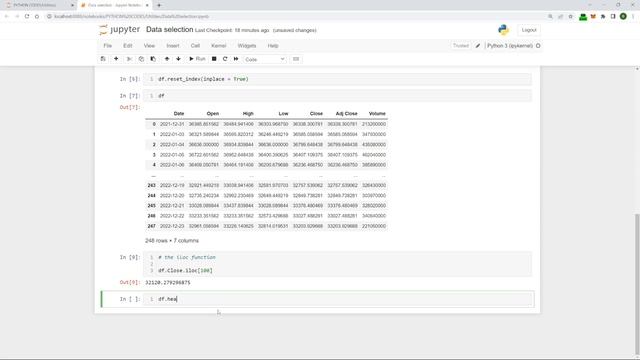640x360 pixels.
Task: Open the File menu
Action: pyautogui.click(x=108, y=46)
